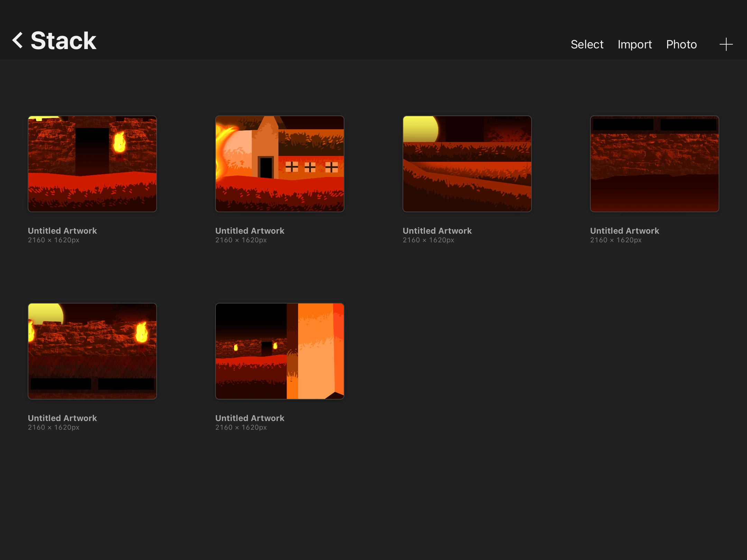Screen dimensions: 747x560
Task: Open artwork of moon over red fields
Action: click(x=467, y=164)
